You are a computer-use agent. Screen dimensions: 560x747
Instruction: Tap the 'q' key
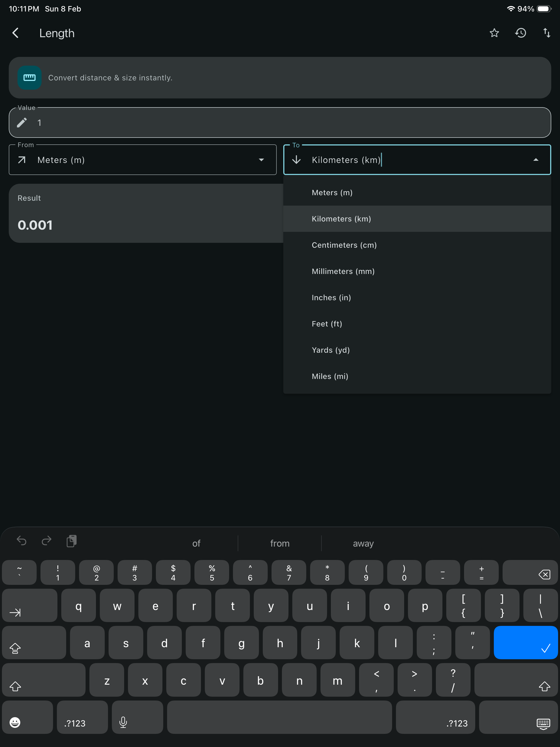pos(78,606)
